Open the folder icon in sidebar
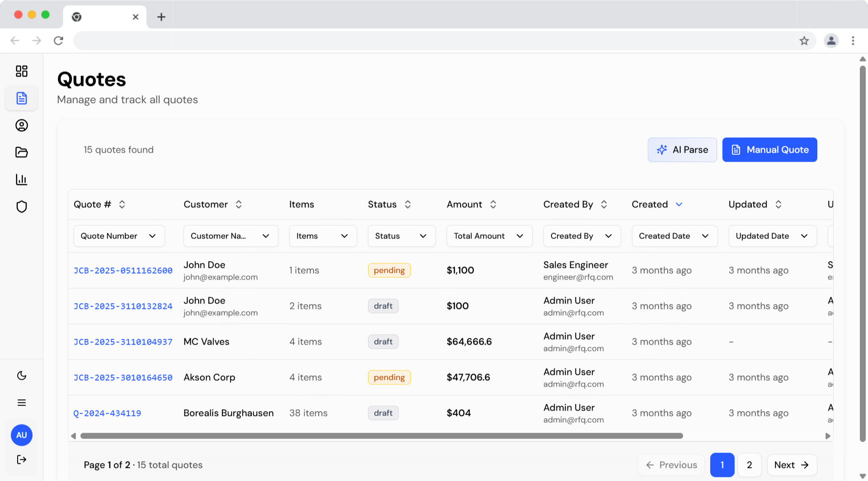 tap(21, 152)
